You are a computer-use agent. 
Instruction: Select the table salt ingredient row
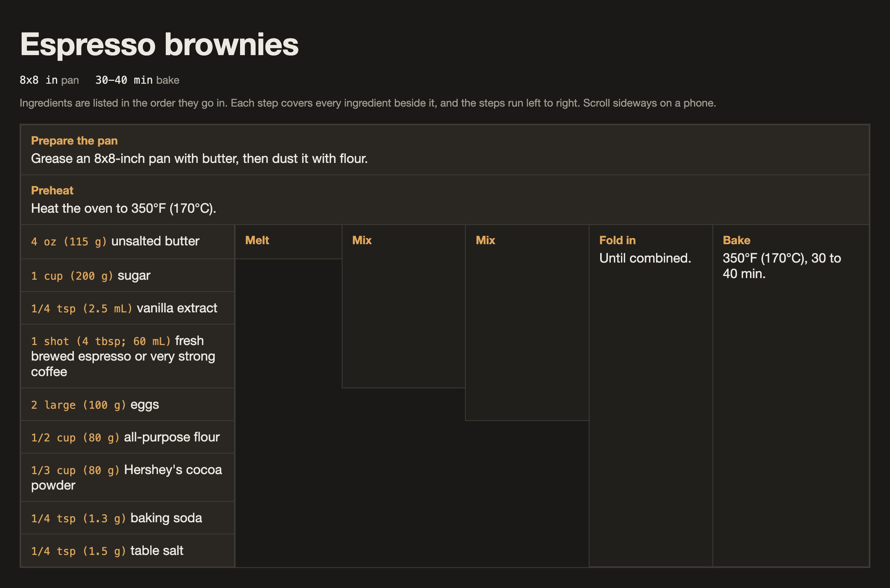[128, 551]
